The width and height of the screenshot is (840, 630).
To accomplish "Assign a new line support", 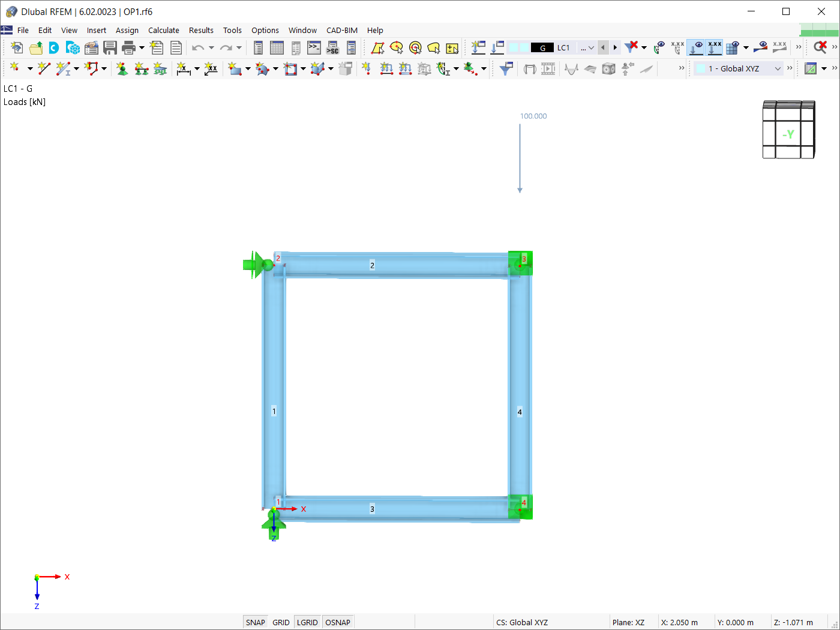I will (142, 68).
